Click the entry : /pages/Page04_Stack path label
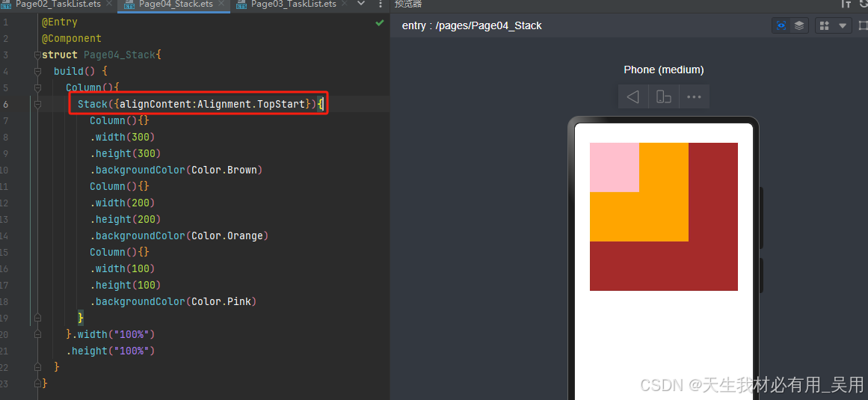This screenshot has width=868, height=400. click(472, 25)
